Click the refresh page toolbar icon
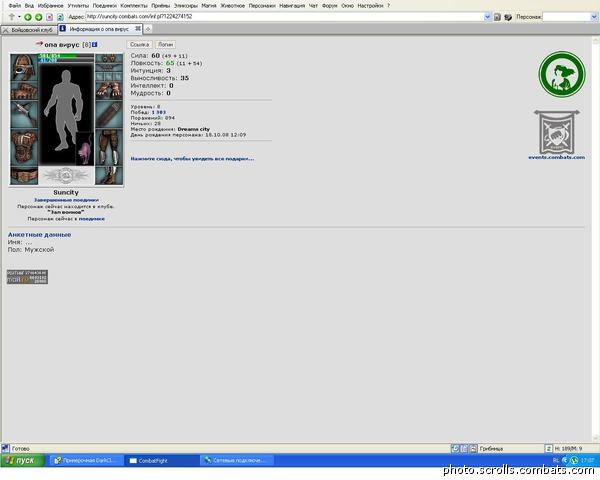 [x=60, y=17]
